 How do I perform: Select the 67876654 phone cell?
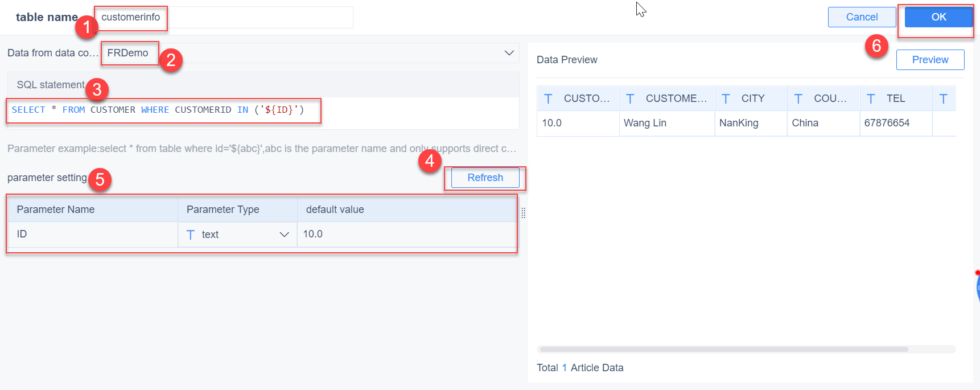tap(896, 123)
